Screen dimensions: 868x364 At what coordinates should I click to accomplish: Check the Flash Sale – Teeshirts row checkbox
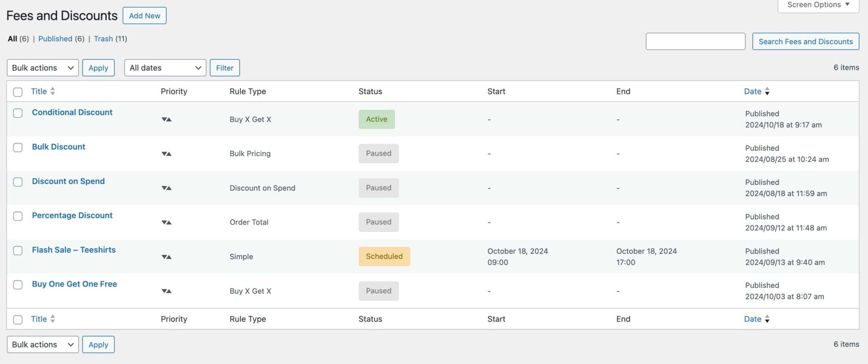tap(18, 250)
